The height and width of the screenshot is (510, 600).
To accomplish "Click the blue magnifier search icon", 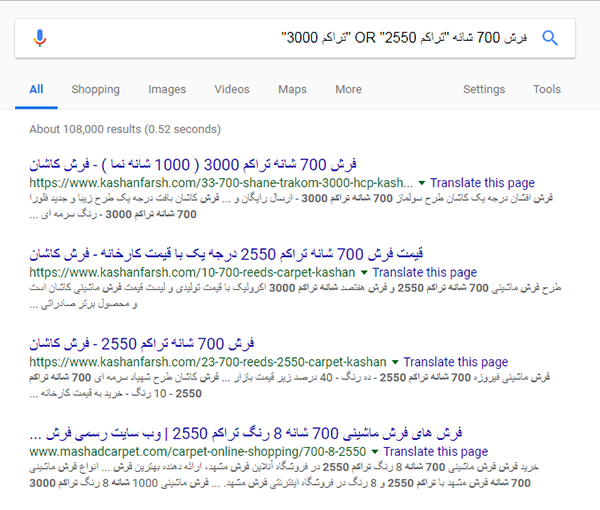I will [x=549, y=38].
